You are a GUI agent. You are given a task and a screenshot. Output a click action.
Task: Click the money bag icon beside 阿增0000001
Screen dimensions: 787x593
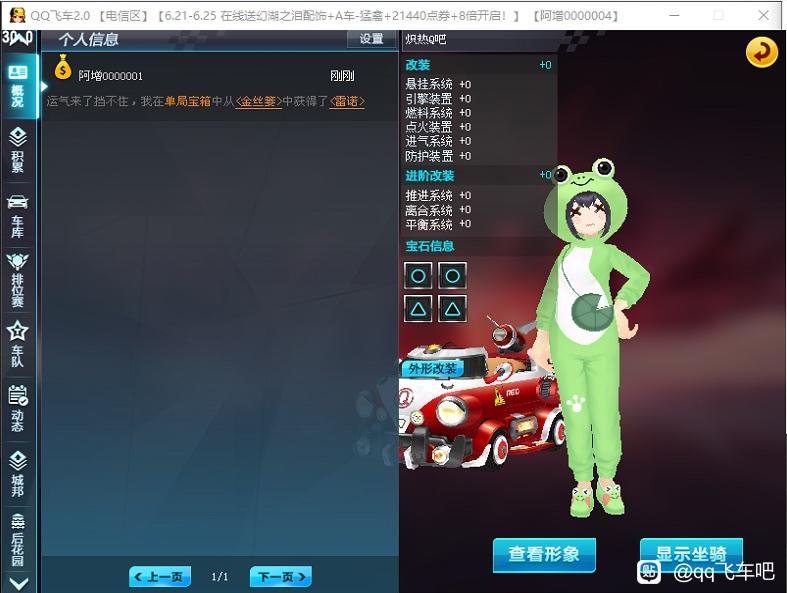63,67
